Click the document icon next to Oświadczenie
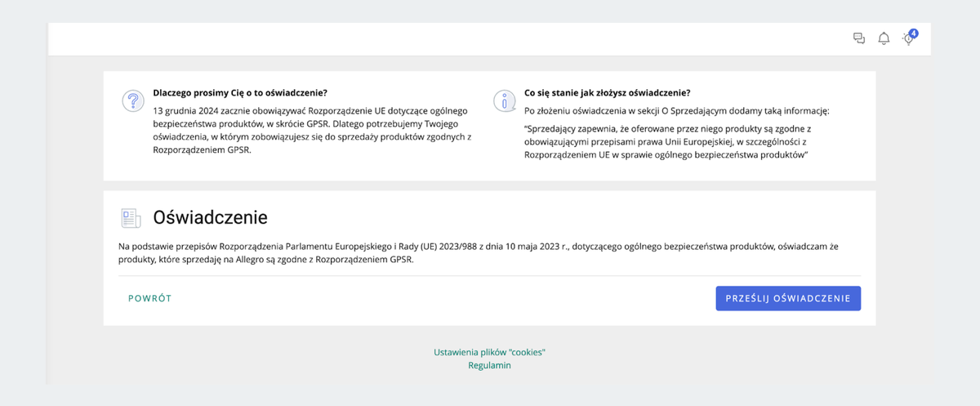The height and width of the screenshot is (406, 980). [131, 217]
